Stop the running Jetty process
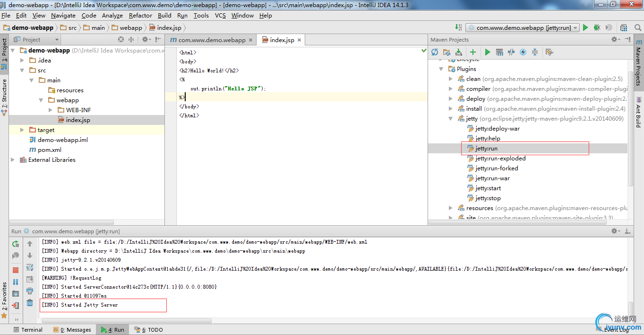Screen dimensions: 644x335 pyautogui.click(x=16, y=270)
